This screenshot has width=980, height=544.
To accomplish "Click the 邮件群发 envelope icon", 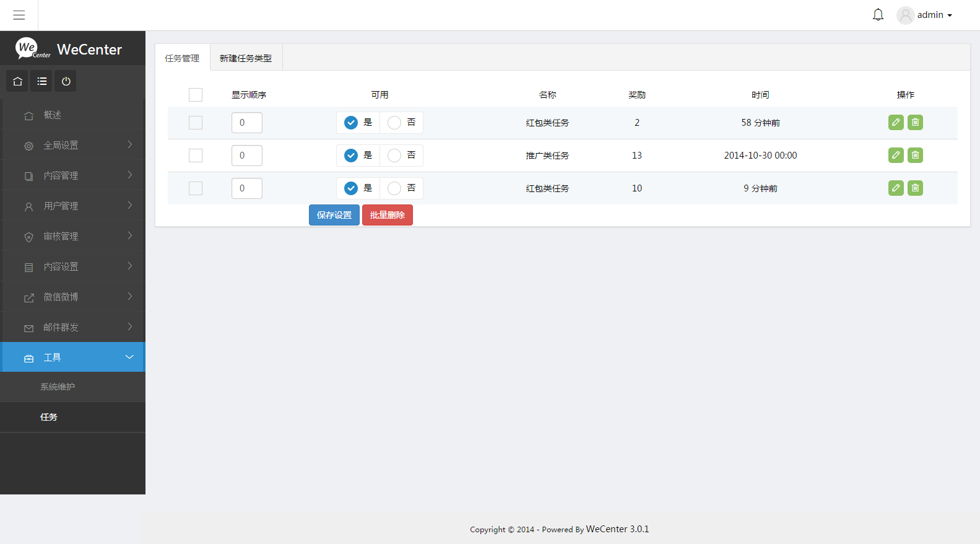I will (x=28, y=328).
